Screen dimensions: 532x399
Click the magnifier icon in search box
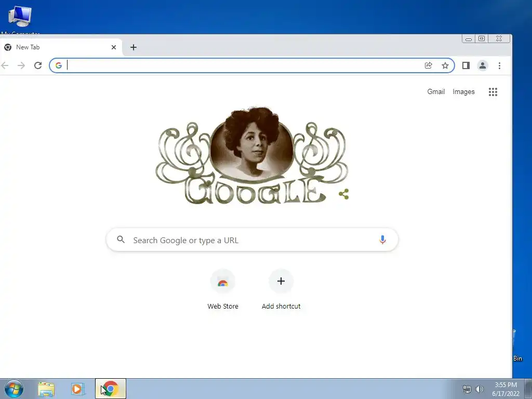tap(121, 240)
